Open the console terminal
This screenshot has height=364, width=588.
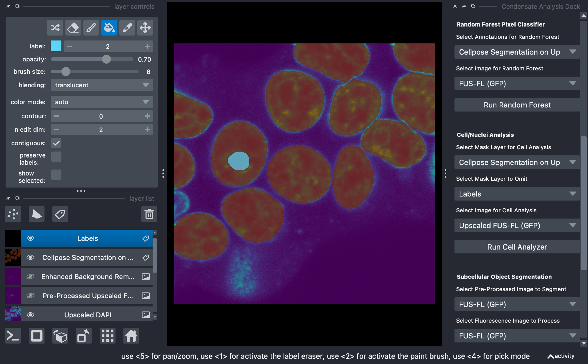point(13,335)
